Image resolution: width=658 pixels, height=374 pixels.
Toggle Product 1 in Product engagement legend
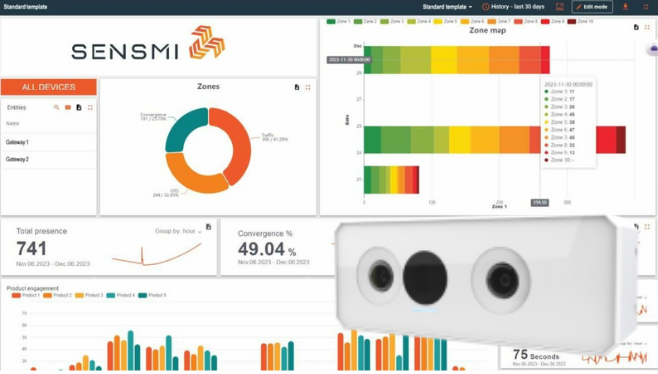click(26, 296)
